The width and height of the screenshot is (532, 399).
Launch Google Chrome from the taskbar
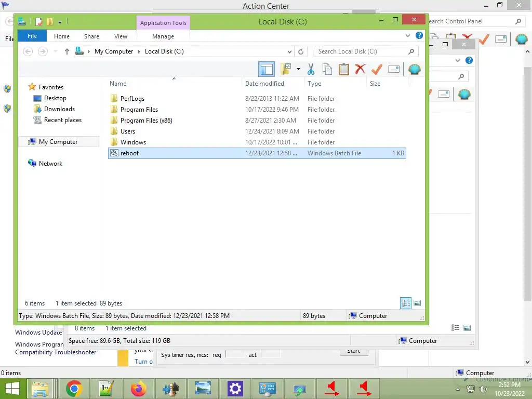point(74,389)
